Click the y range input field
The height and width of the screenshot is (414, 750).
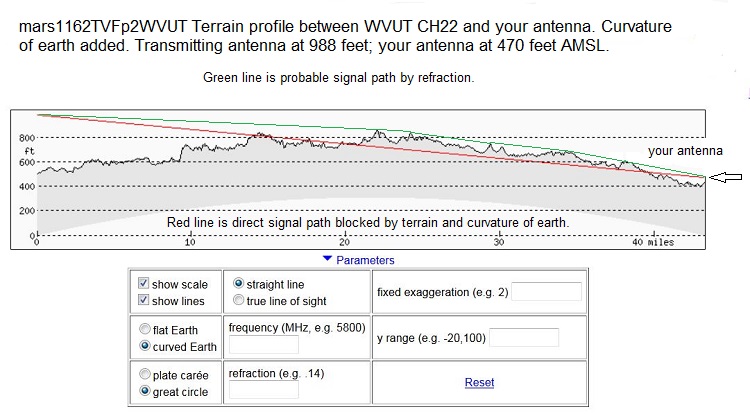[x=524, y=338]
